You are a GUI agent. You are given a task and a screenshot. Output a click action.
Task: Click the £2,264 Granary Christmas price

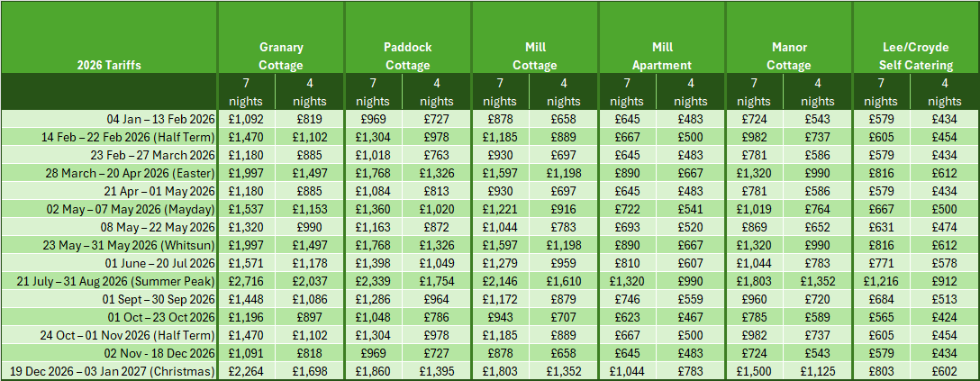(x=245, y=372)
